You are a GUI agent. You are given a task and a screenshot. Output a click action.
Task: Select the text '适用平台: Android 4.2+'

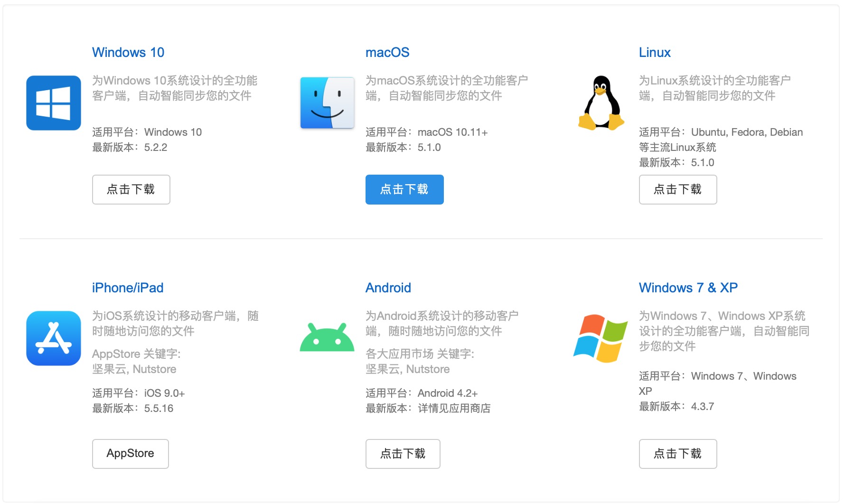point(422,393)
